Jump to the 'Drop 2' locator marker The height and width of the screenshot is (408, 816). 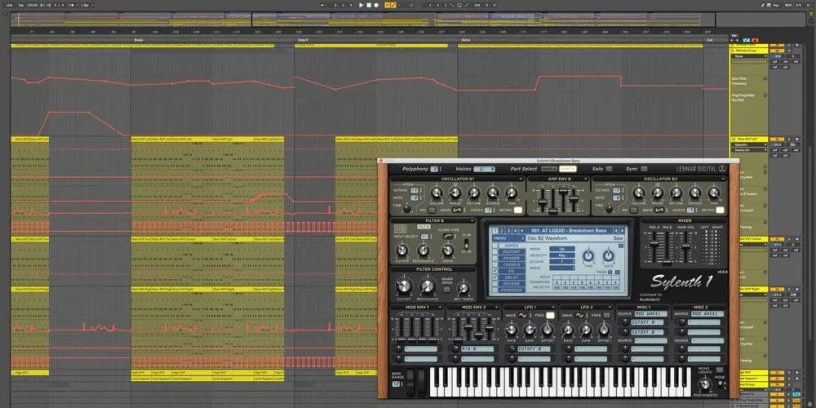[x=302, y=40]
